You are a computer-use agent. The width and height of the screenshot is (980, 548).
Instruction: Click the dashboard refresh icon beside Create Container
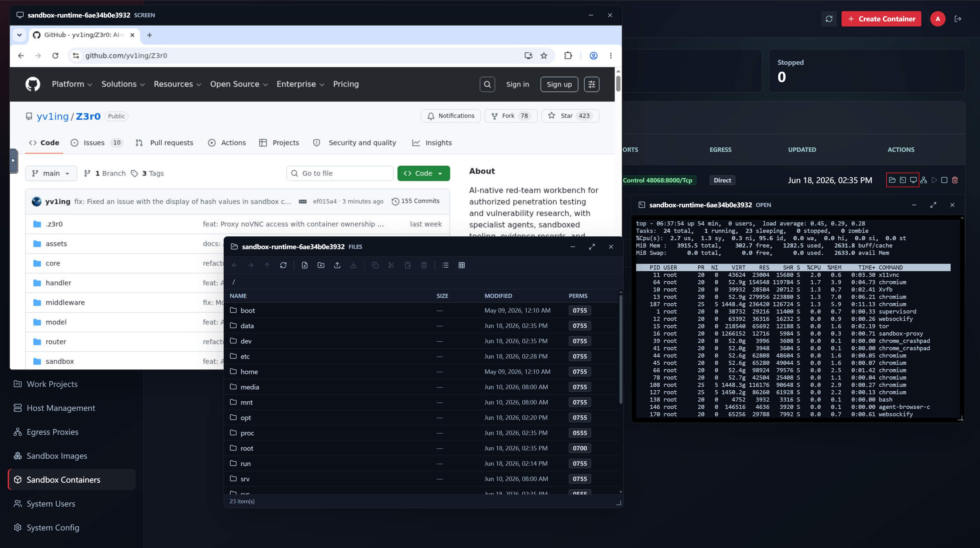[829, 19]
